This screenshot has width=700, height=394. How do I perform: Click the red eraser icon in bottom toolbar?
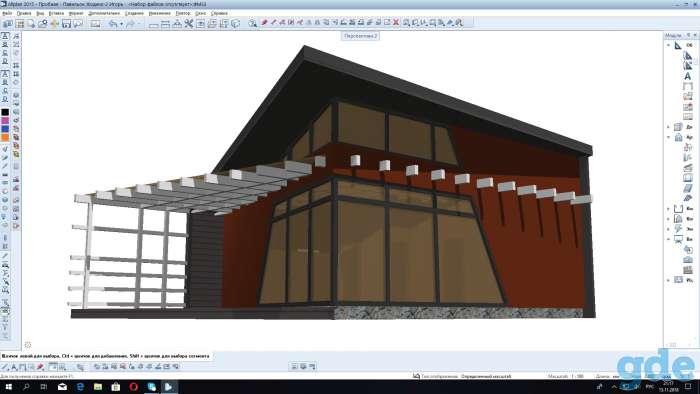point(40,367)
